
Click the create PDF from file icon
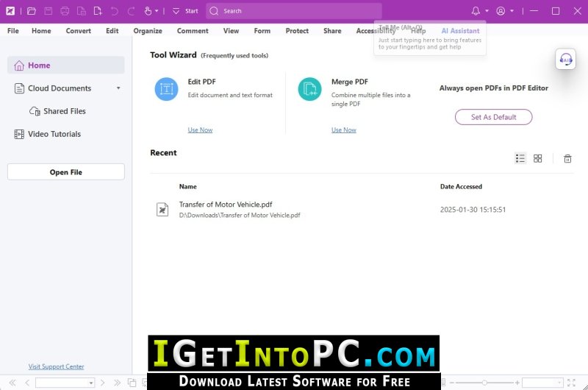coord(82,11)
